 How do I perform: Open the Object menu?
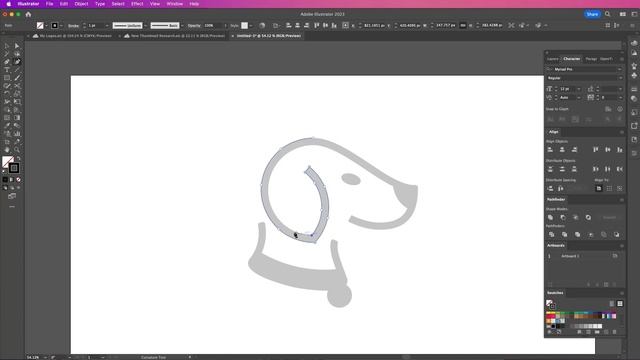tap(81, 4)
